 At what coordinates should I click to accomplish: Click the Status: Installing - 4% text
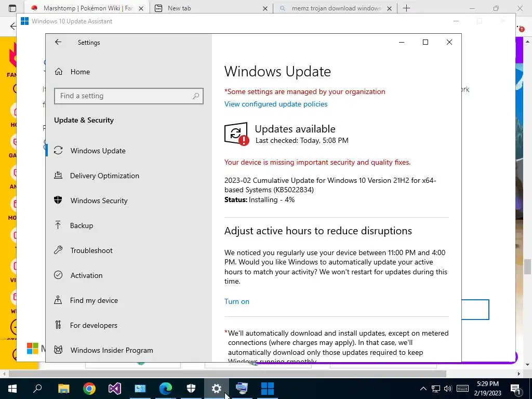coord(260,200)
